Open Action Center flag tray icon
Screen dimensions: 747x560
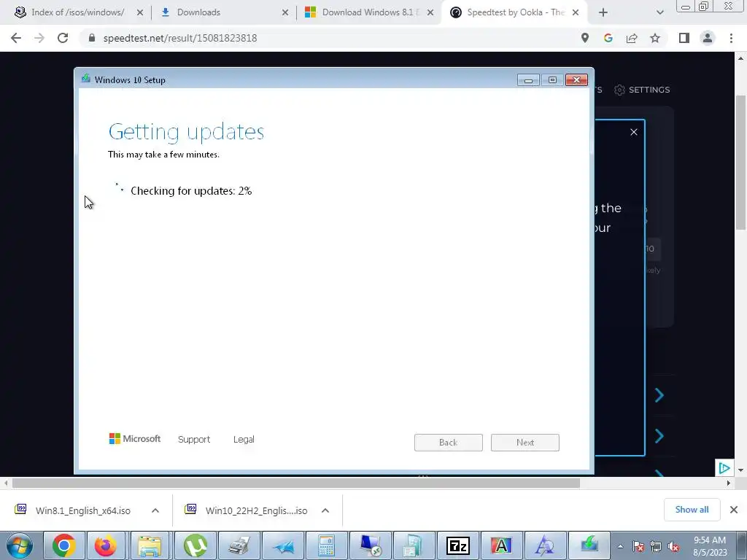pos(638,547)
